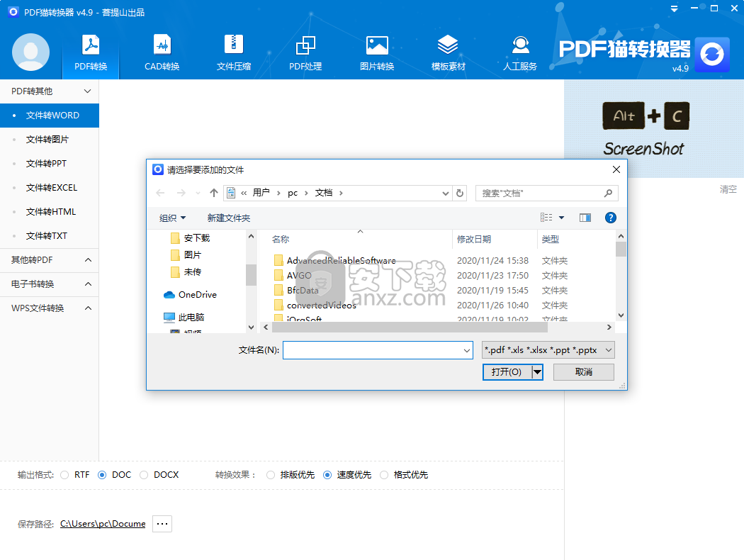Click the 取消 button
Image resolution: width=744 pixels, height=560 pixels.
tap(584, 372)
